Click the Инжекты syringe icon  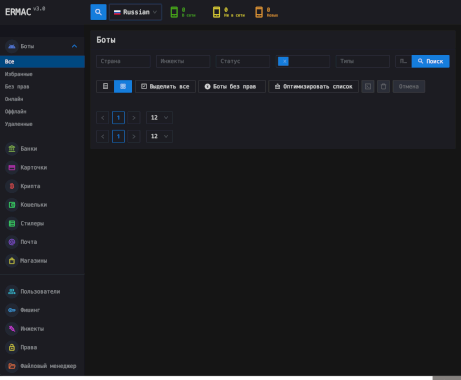12,329
